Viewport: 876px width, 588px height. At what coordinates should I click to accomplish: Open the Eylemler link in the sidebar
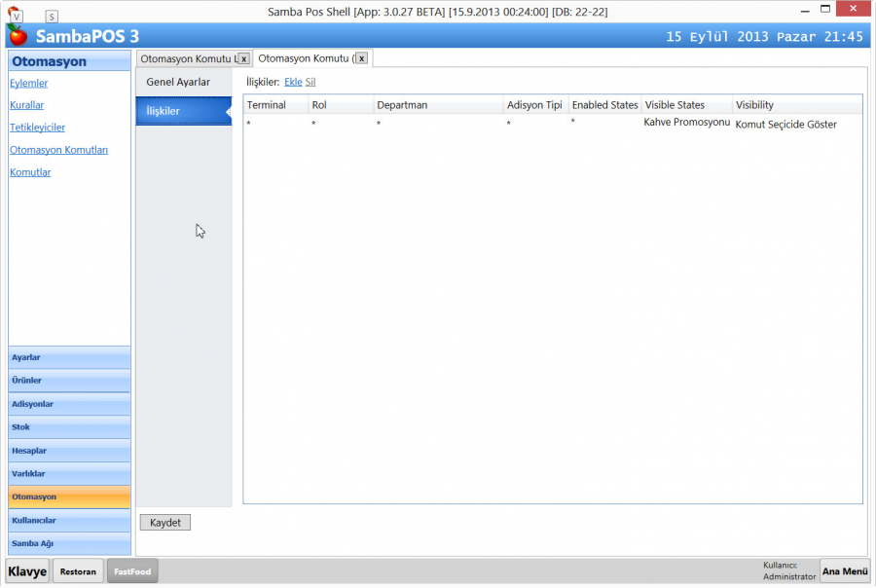(29, 84)
